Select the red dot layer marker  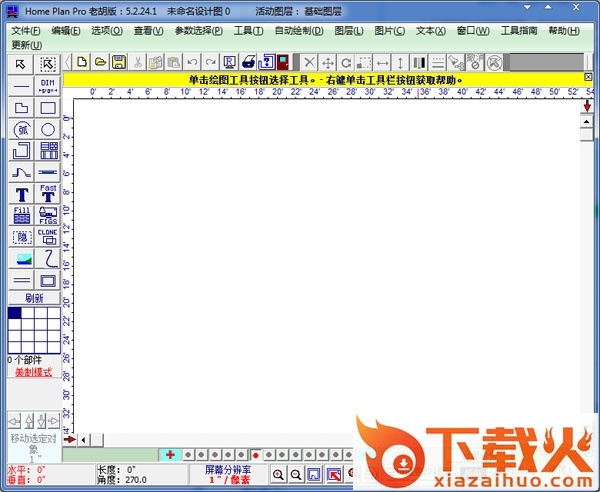(256, 455)
